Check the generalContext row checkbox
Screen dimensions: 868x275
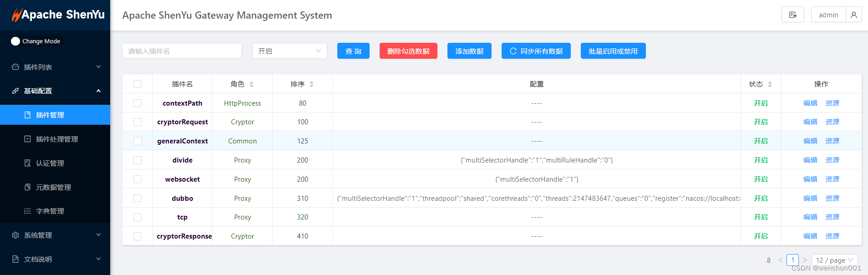(x=137, y=141)
